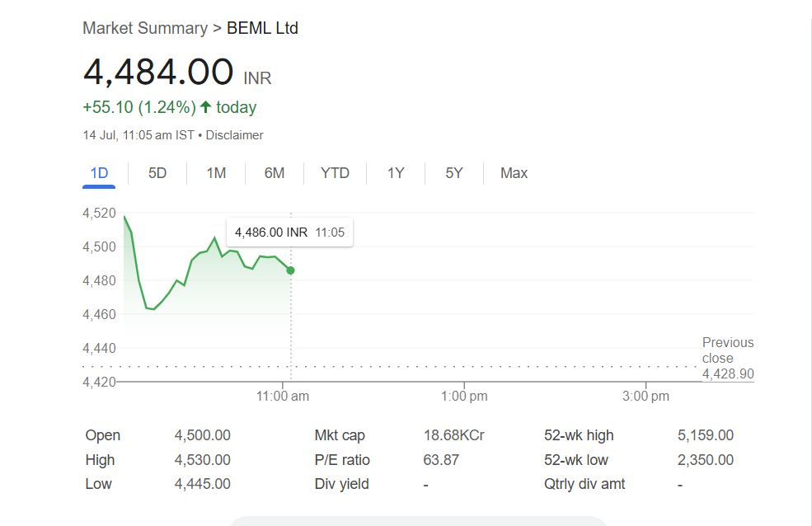Click the 4,486.00 INR chart tooltip

point(289,232)
